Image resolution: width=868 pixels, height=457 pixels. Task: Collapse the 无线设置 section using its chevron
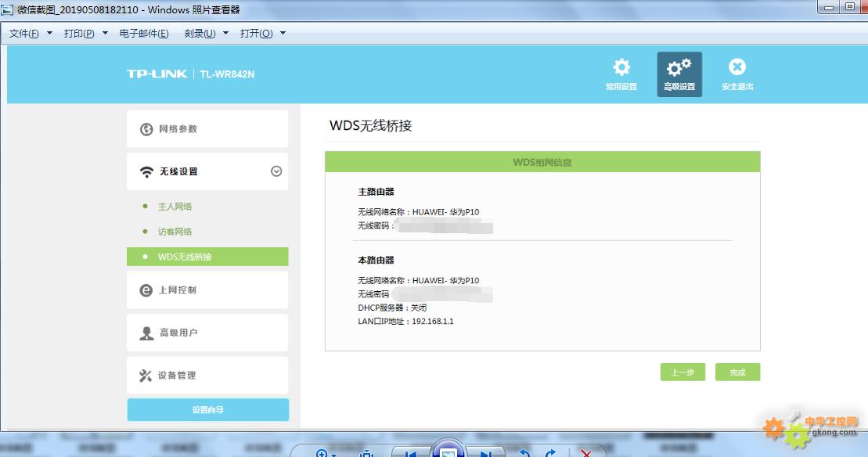(276, 171)
